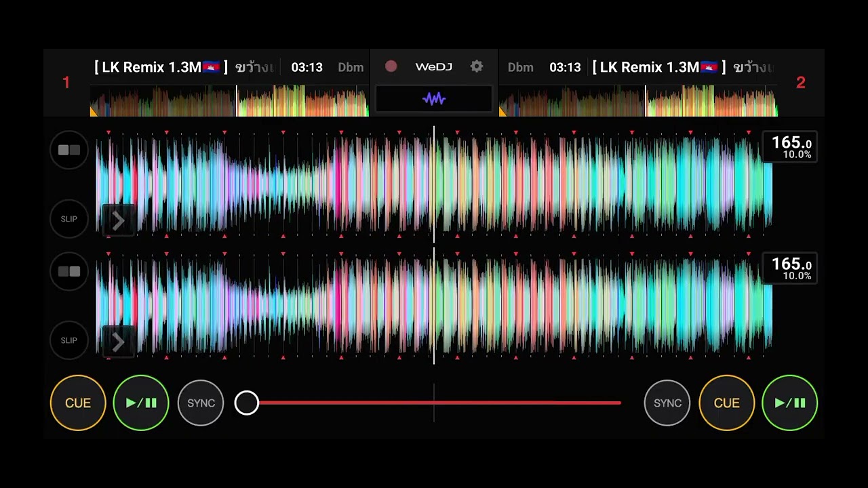Enable SLIP mode on deck 1

pyautogui.click(x=69, y=219)
